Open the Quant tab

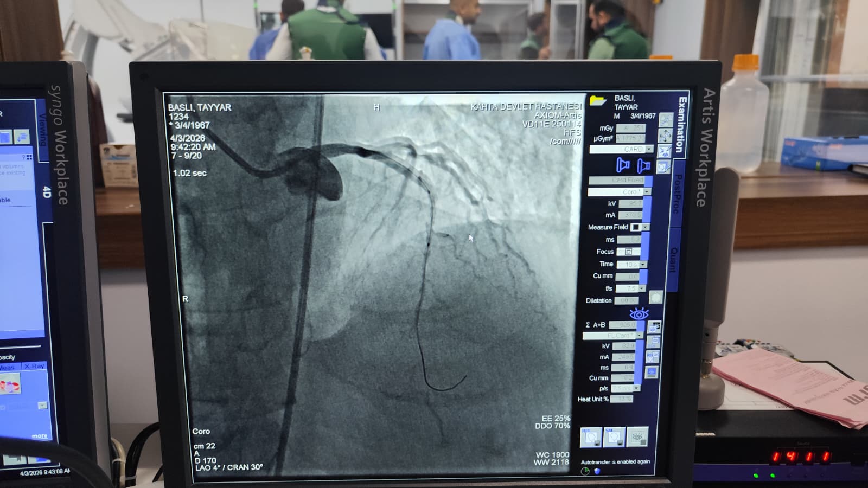[x=673, y=259]
